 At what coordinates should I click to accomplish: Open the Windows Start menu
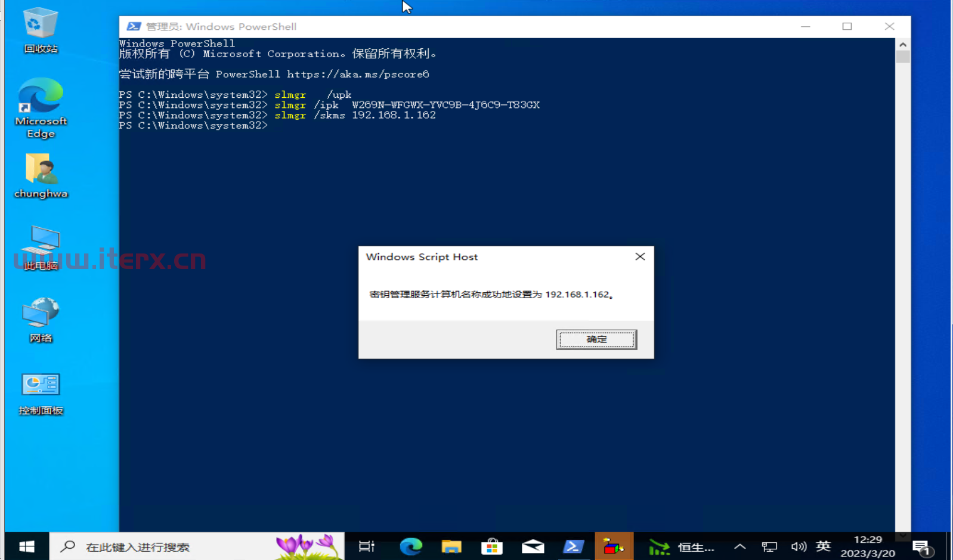click(x=27, y=546)
